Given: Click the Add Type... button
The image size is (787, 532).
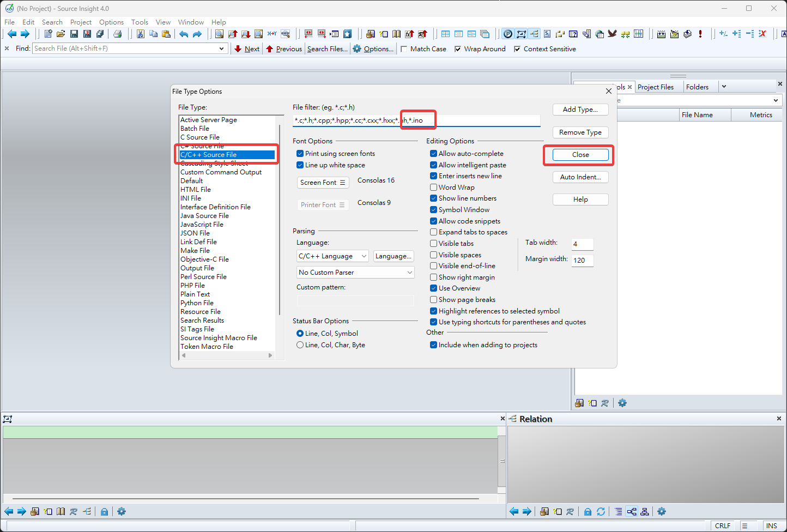Looking at the screenshot, I should pos(580,110).
